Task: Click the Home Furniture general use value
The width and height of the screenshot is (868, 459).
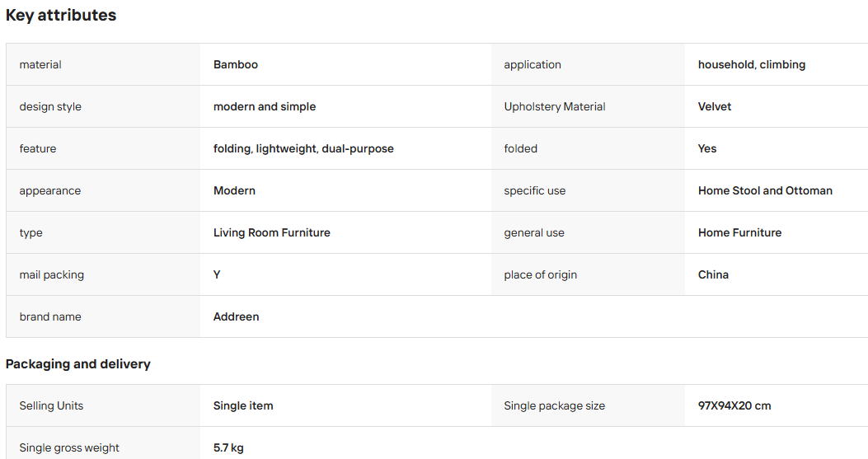Action: click(739, 233)
